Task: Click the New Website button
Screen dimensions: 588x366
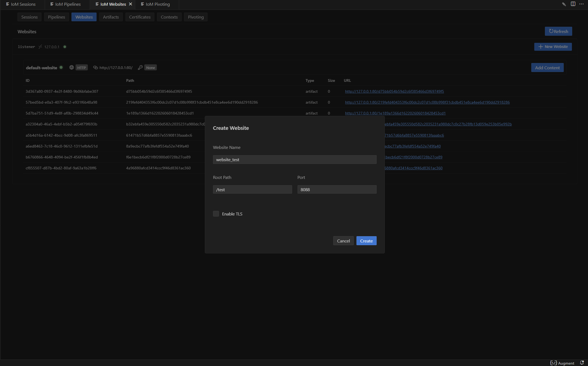Action: point(553,47)
